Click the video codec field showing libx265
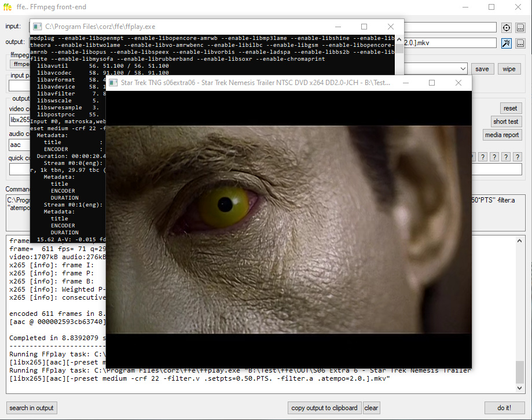Screen dimensions: 532x420 (20, 120)
